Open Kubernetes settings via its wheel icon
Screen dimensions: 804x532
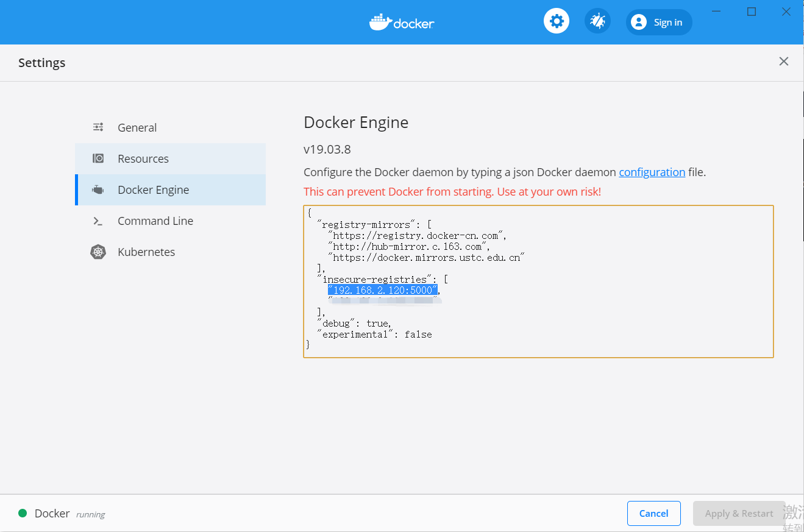[x=98, y=252]
